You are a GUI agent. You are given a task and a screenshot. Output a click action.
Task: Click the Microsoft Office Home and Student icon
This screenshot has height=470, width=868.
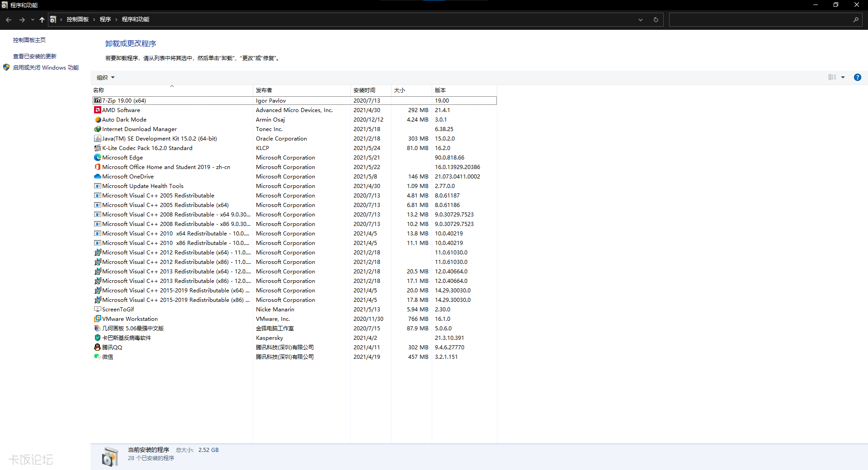97,167
